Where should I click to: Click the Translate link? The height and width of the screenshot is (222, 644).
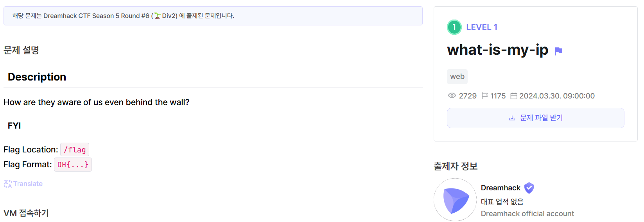tap(28, 184)
